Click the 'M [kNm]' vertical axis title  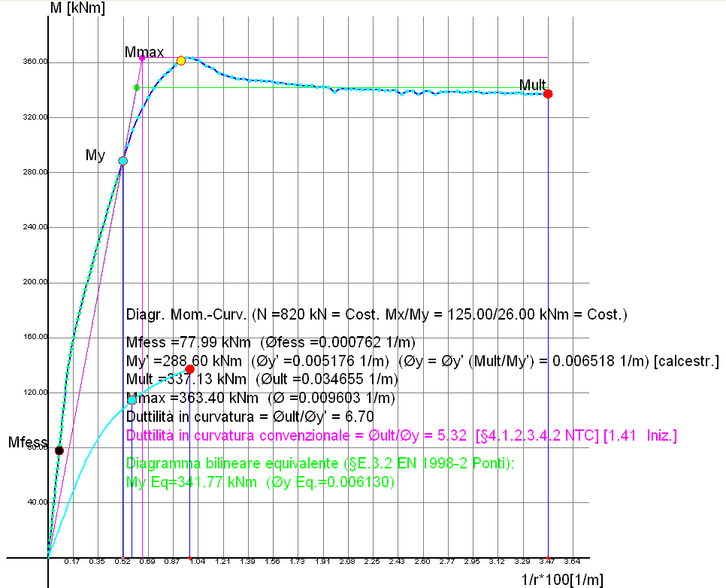77,8
